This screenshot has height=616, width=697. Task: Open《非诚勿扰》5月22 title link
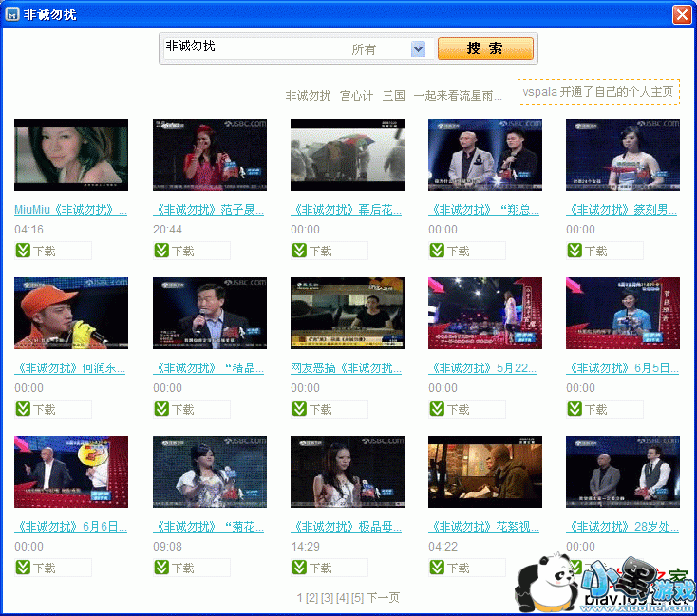482,368
